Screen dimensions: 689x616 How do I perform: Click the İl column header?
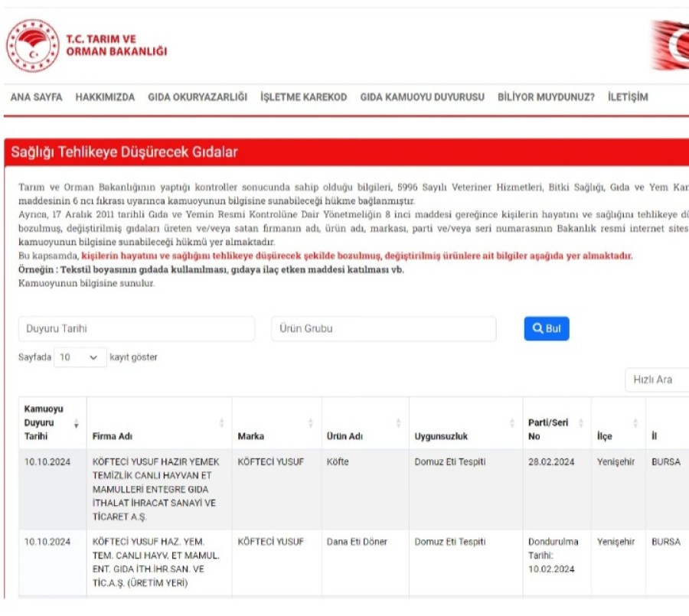click(668, 422)
